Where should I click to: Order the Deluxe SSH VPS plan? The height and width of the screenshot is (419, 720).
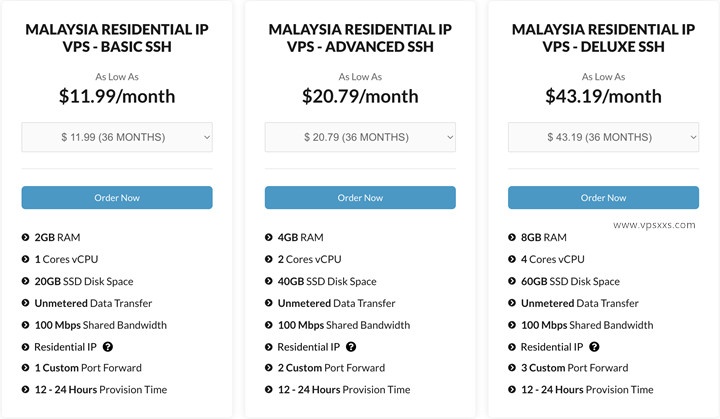click(603, 198)
